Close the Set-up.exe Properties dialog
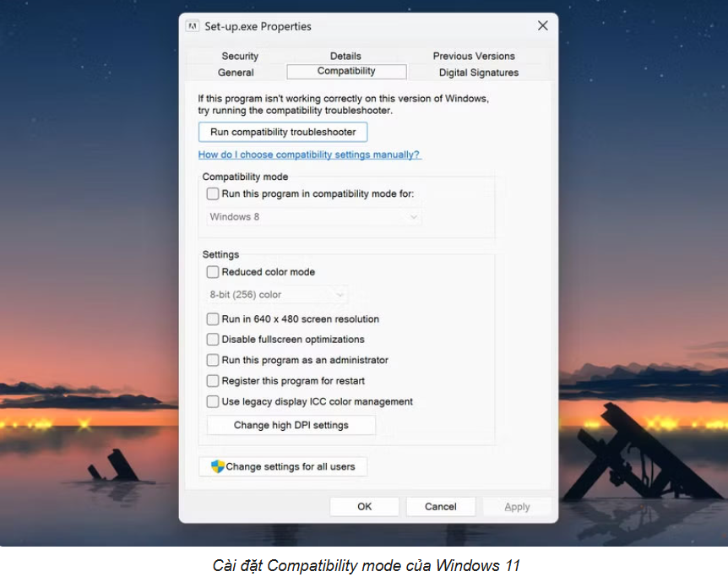The height and width of the screenshot is (577, 728). (542, 26)
